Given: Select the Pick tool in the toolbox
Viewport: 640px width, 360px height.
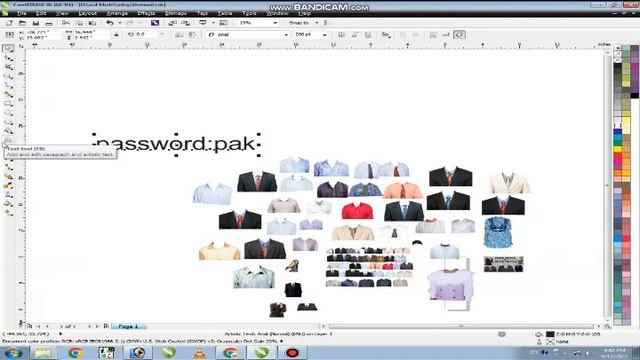Looking at the screenshot, I should click(8, 49).
